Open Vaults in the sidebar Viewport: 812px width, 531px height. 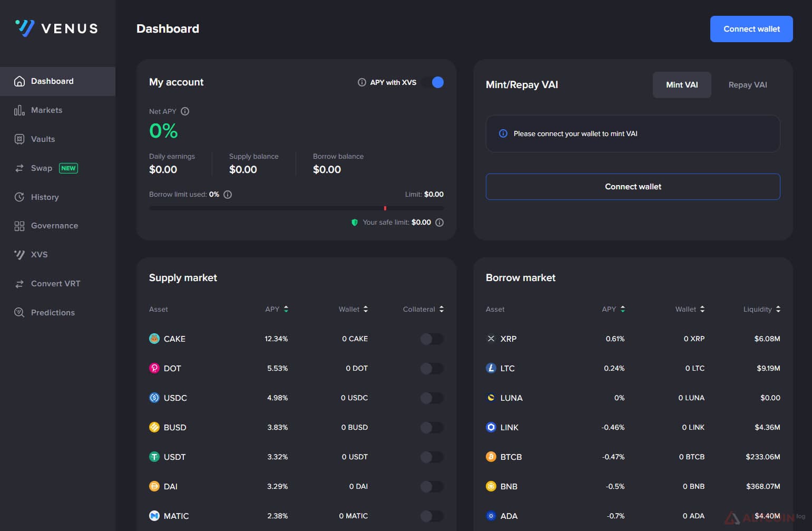coord(57,139)
